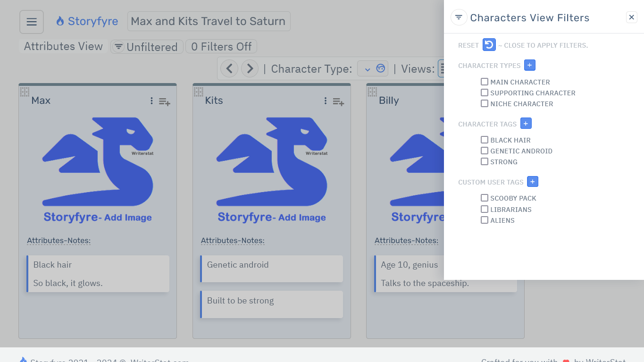This screenshot has height=362, width=644.
Task: Click the filter icon beside Unfiltered
Action: click(x=118, y=47)
